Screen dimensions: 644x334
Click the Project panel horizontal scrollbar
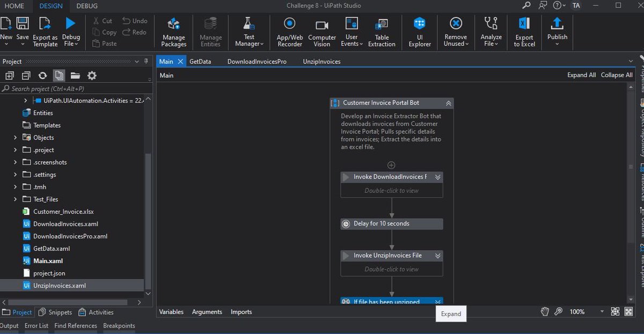(x=67, y=302)
